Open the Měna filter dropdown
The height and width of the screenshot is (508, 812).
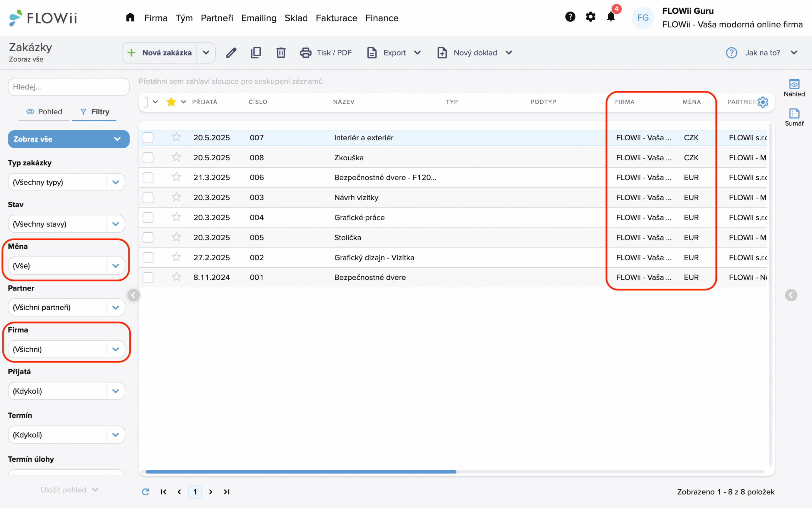point(66,265)
